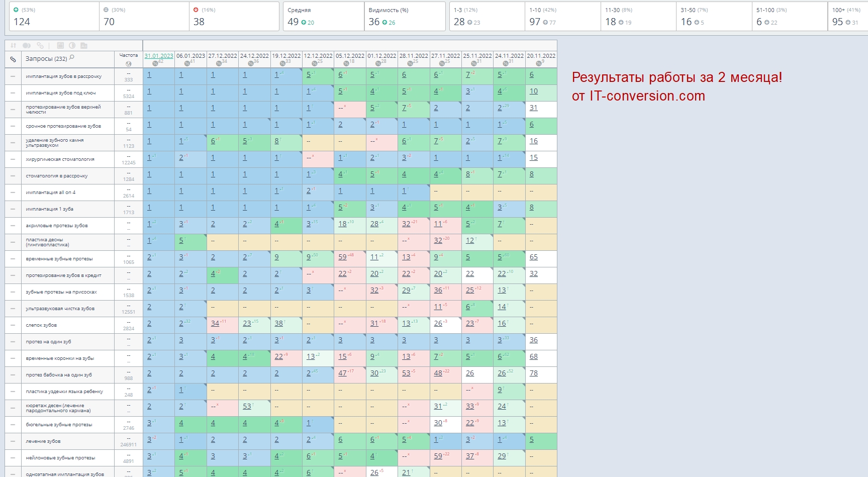The width and height of the screenshot is (868, 477).
Task: Click the gray chain link toolbar icon
Action: click(40, 45)
